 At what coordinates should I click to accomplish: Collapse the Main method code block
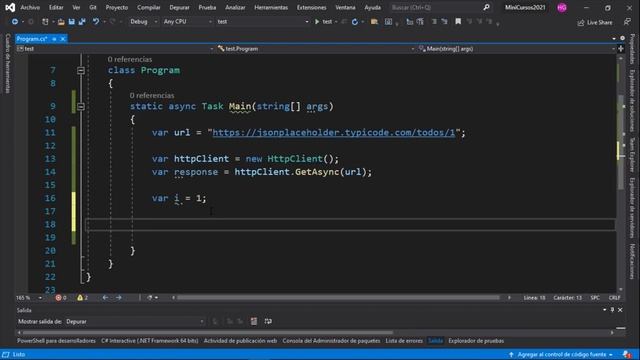[81, 107]
